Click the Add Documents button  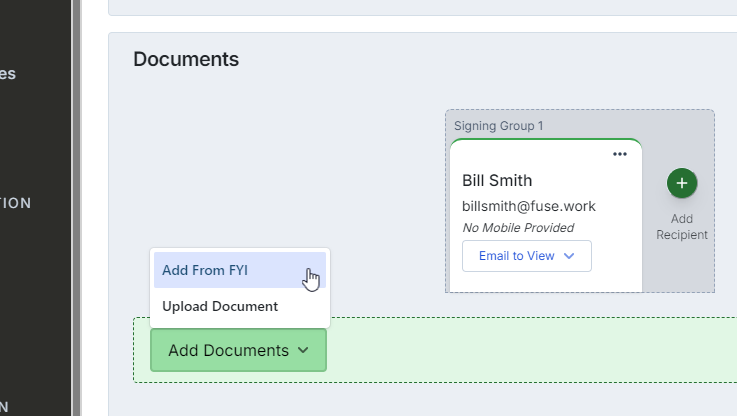228,351
